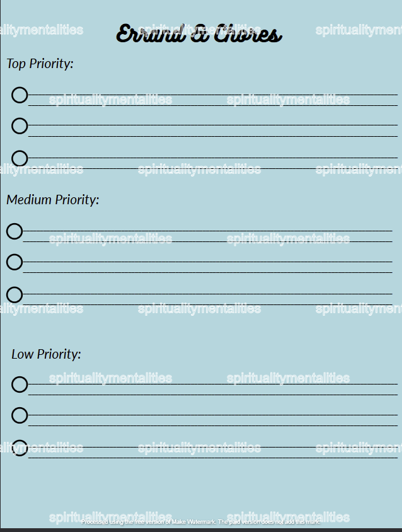Check the third Medium Priority circle
Viewport: 402px width, 532px height.
coord(14,295)
